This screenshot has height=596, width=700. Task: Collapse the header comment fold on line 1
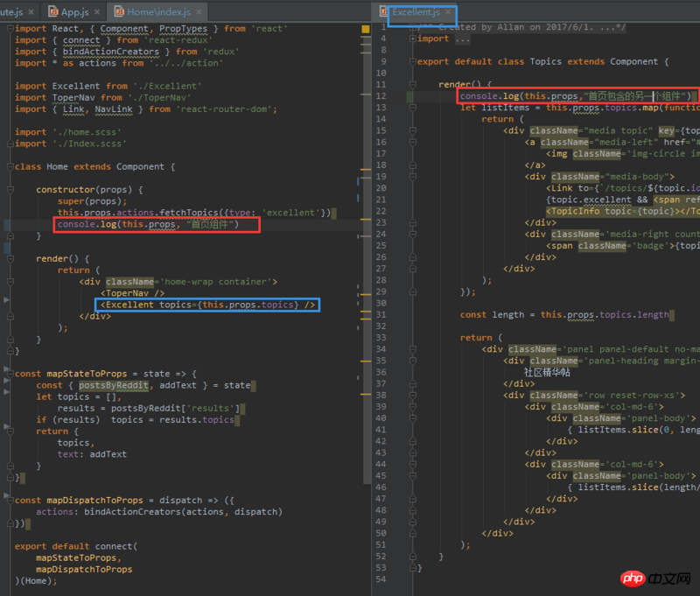click(412, 27)
